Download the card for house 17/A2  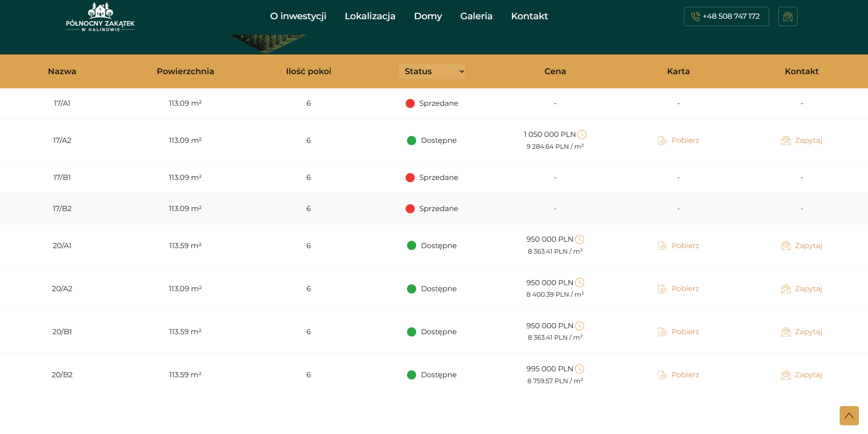pyautogui.click(x=678, y=141)
